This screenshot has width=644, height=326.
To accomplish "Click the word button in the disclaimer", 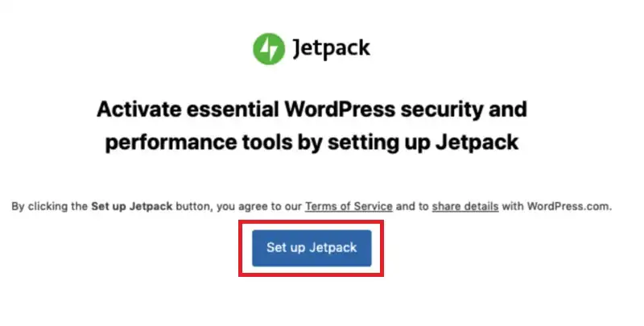I will [194, 206].
